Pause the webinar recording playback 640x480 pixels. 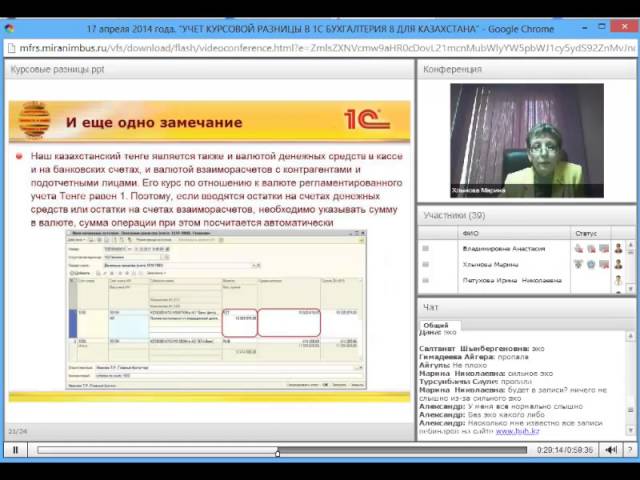16,450
